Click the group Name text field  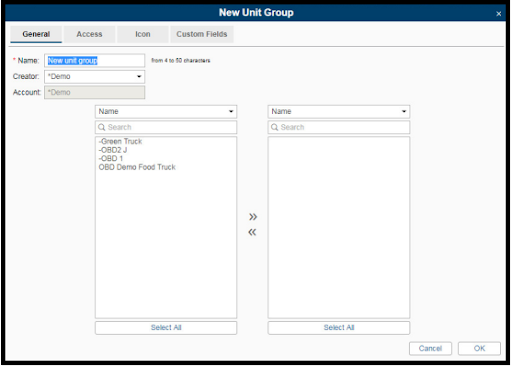click(95, 61)
